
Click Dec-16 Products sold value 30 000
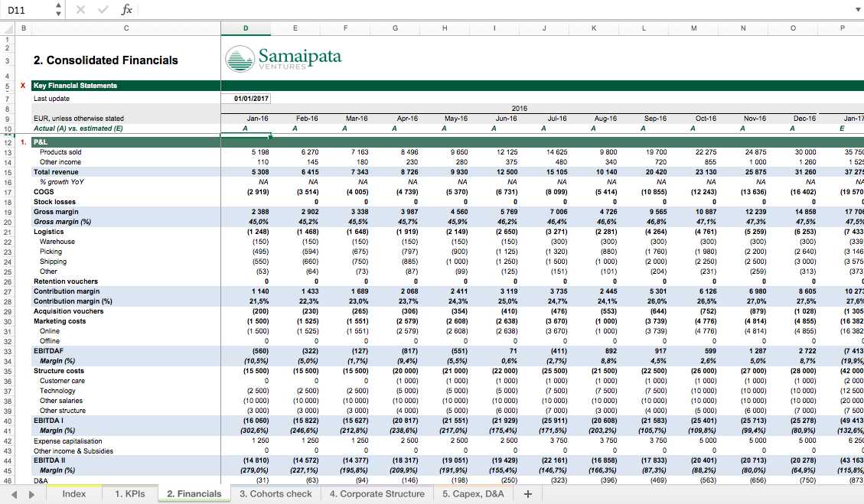click(805, 152)
